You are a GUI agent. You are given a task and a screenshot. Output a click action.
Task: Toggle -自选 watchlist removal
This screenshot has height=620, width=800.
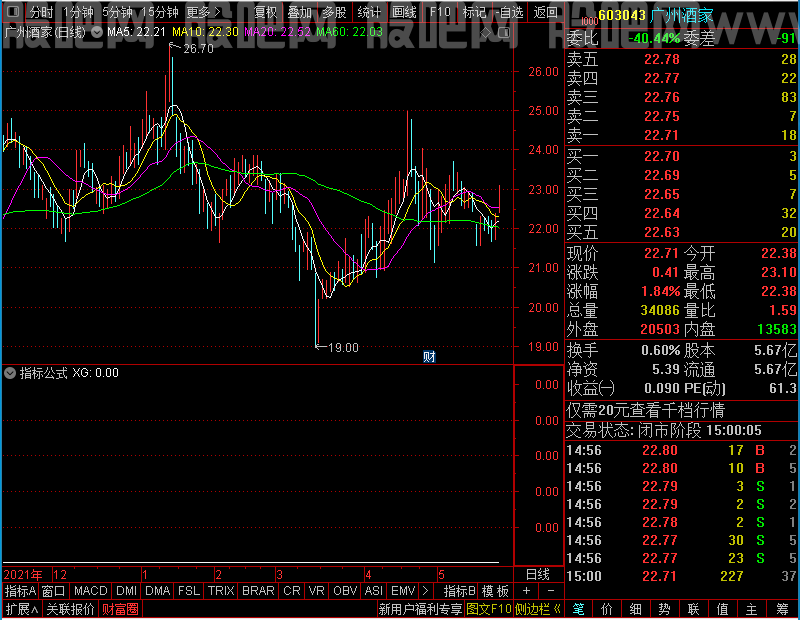point(509,12)
